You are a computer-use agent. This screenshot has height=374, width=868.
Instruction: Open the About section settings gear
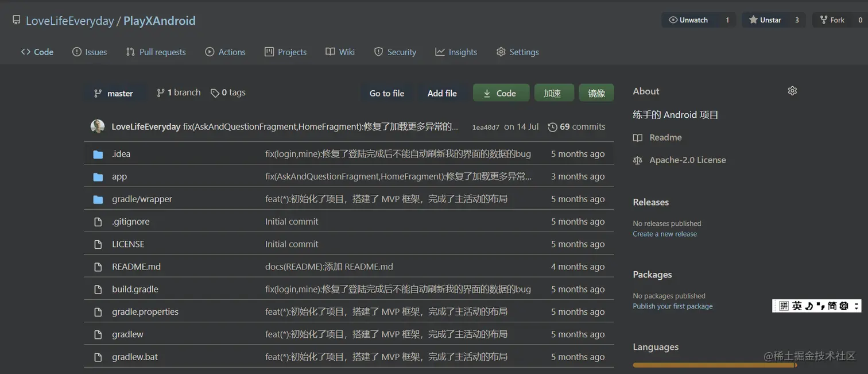click(x=792, y=91)
